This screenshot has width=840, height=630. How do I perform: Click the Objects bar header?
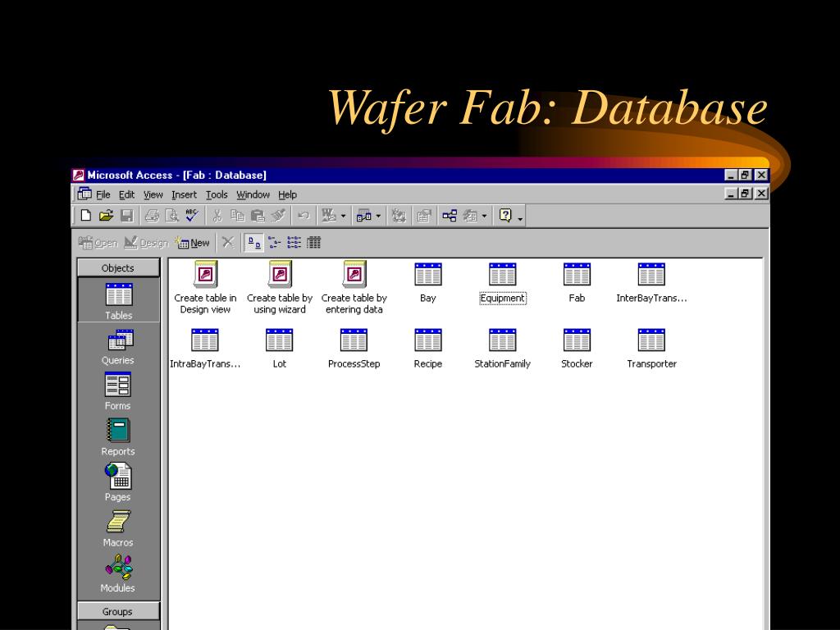(x=118, y=268)
